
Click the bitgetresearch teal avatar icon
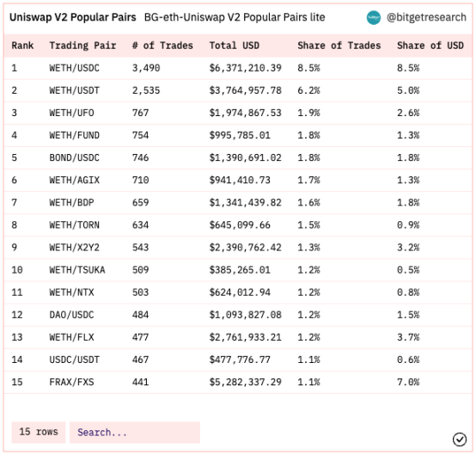click(374, 17)
